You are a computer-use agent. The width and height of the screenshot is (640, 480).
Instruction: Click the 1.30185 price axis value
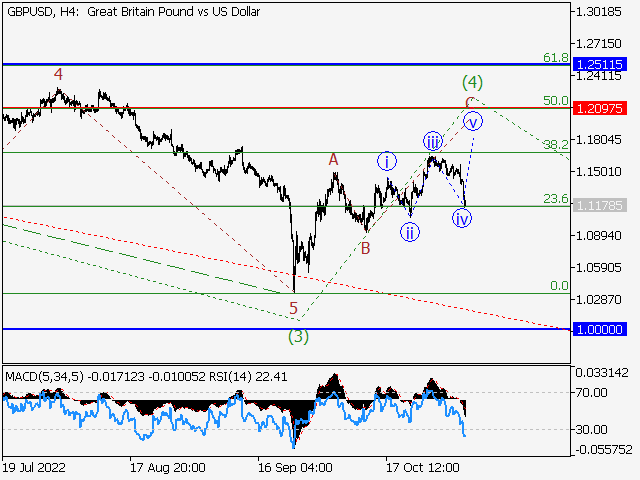pyautogui.click(x=598, y=12)
